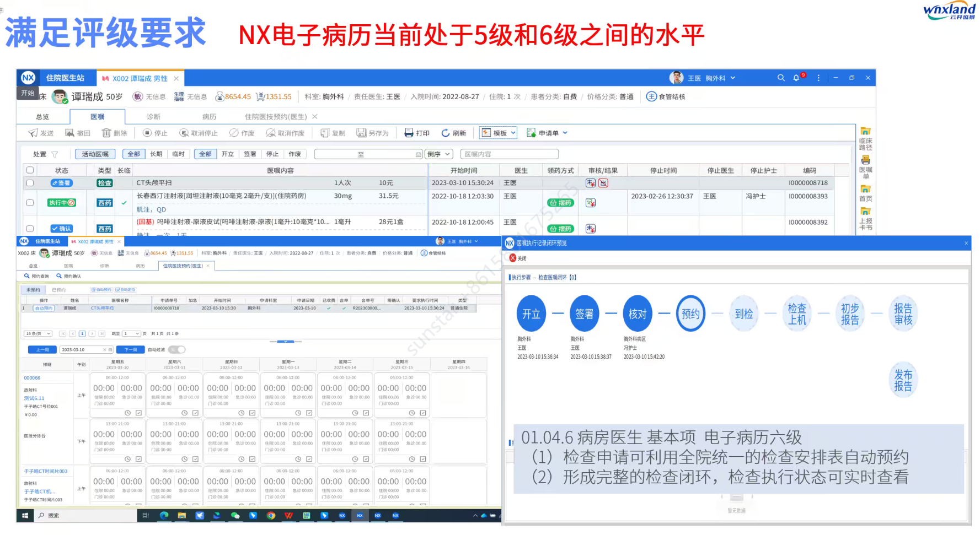
Task: Click 签署 status button on CT row
Action: click(62, 183)
